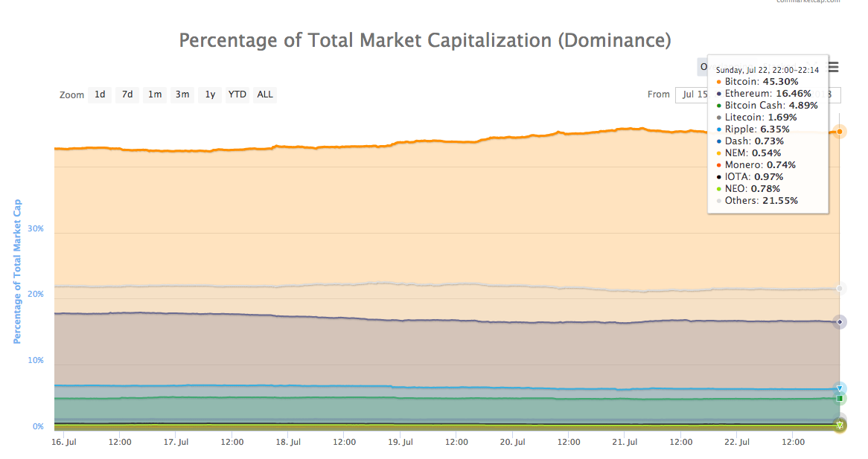Click the From date field showing Jul 15
Viewport: 868px width, 459px height.
[692, 94]
